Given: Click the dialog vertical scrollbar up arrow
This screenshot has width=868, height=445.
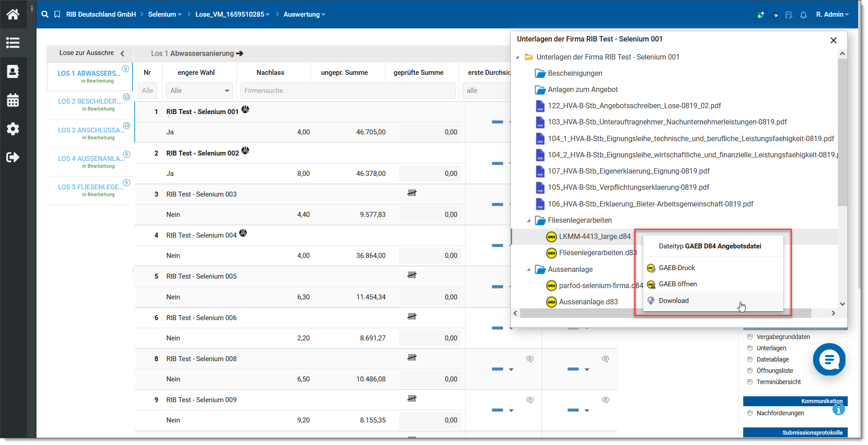Looking at the screenshot, I should pyautogui.click(x=842, y=54).
